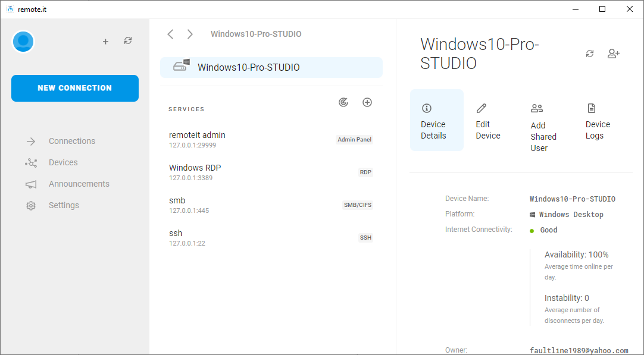The height and width of the screenshot is (355, 644).
Task: Click the Settings gear icon
Action: point(31,206)
